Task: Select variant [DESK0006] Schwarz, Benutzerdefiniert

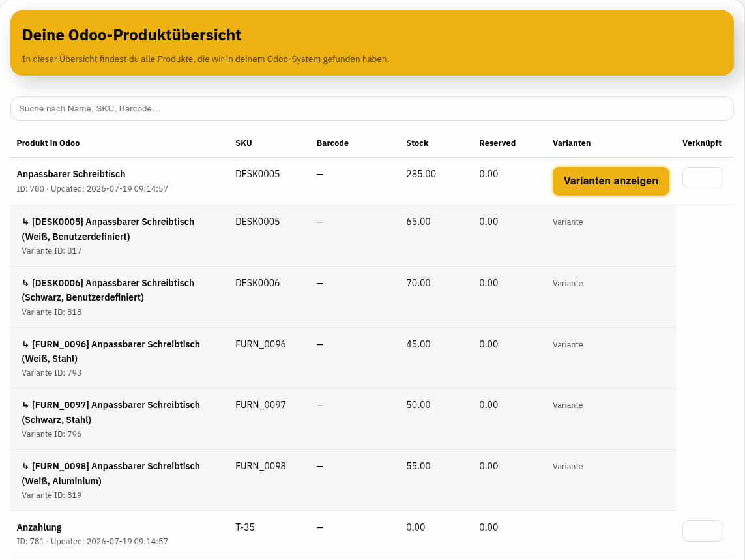Action: point(108,290)
